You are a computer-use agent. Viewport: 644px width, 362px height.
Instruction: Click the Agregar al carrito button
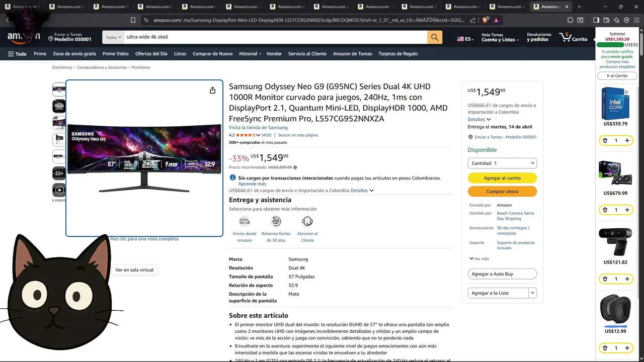pos(502,178)
